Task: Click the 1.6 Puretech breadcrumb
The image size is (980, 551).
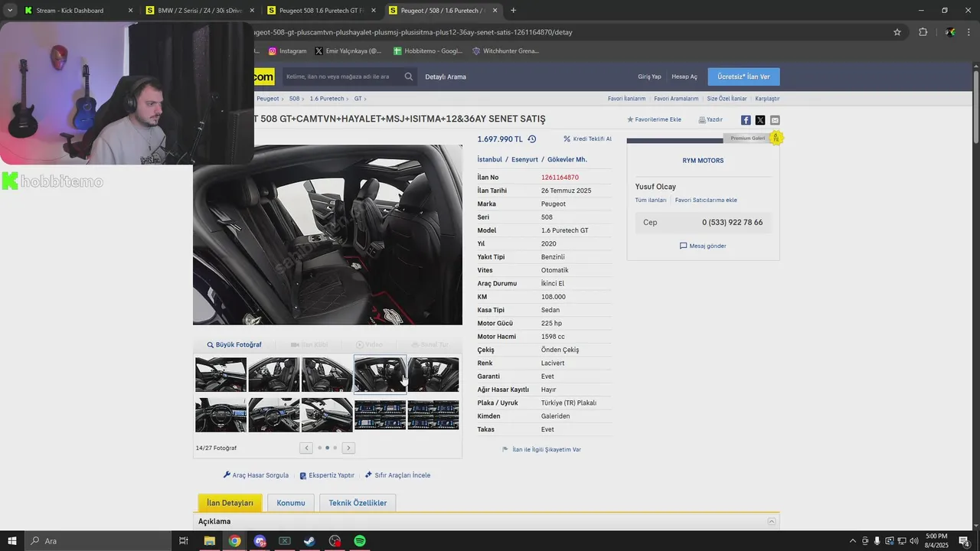Action: pos(327,99)
